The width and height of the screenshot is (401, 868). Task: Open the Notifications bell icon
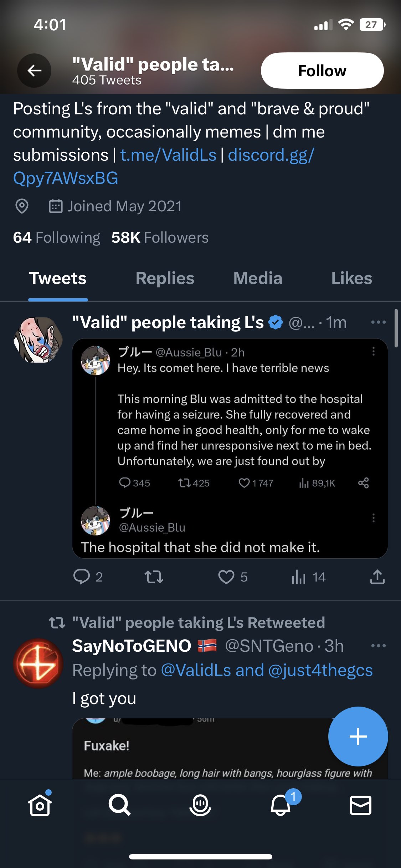[x=281, y=805]
